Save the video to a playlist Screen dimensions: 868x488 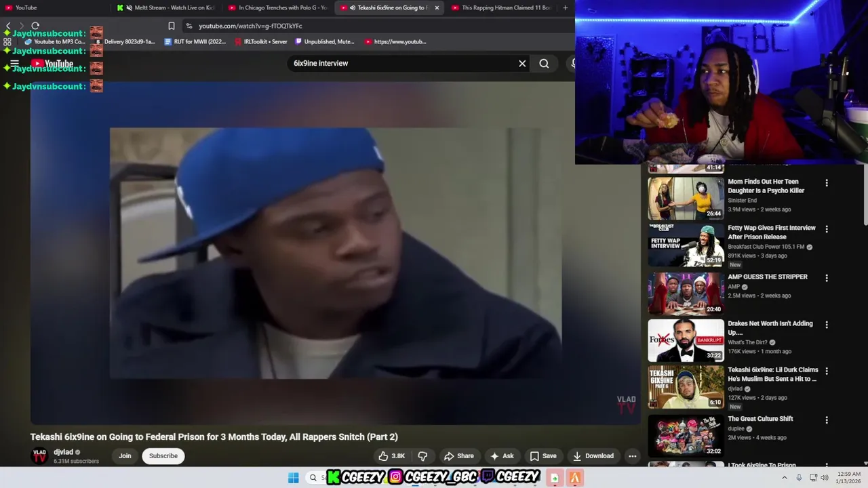tap(543, 455)
